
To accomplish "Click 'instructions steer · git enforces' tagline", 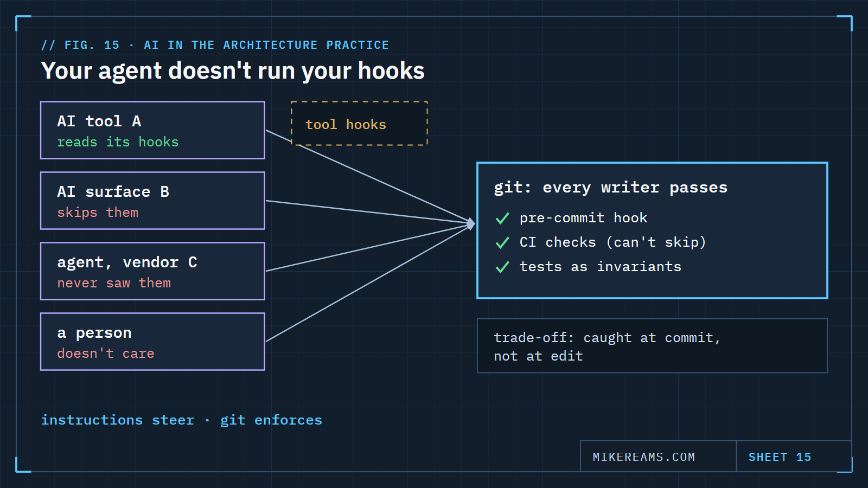I will [182, 420].
